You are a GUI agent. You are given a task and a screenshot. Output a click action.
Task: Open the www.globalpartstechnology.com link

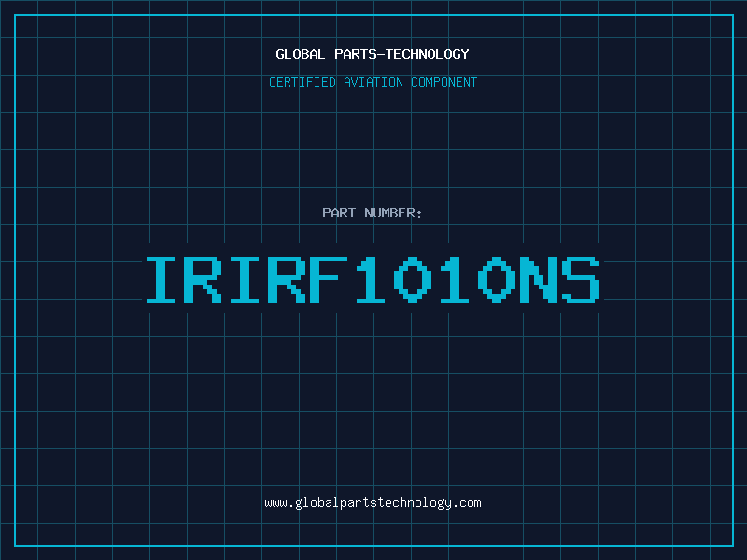point(373,503)
